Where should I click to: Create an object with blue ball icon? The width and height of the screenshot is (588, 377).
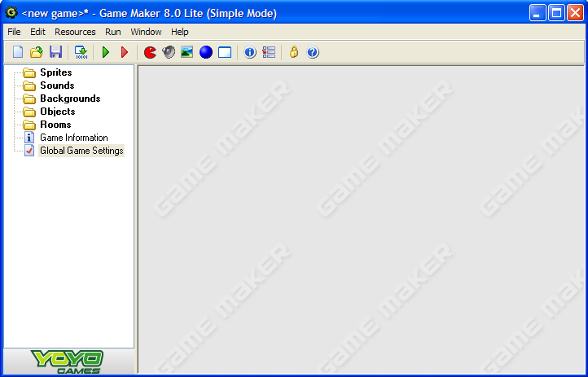click(206, 52)
